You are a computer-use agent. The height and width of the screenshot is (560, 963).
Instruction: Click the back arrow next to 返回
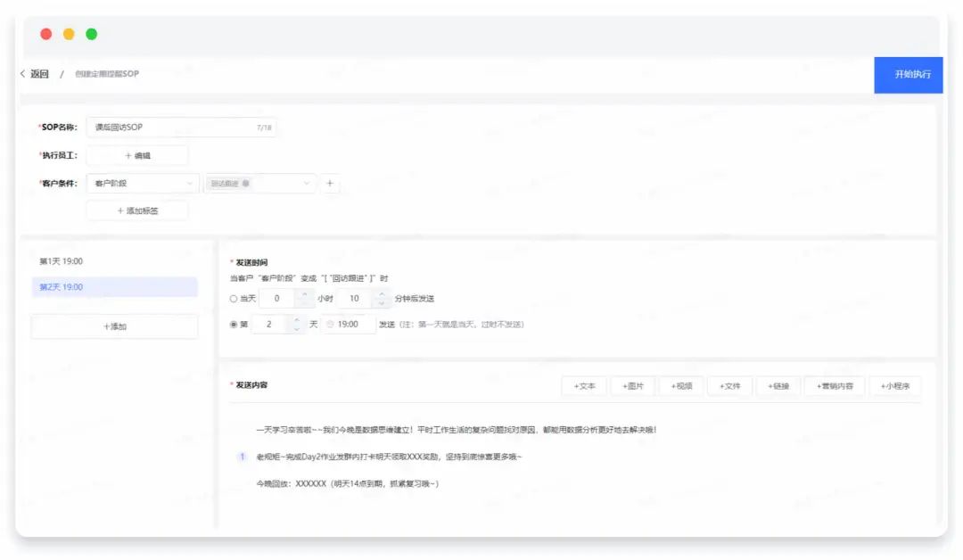click(22, 74)
